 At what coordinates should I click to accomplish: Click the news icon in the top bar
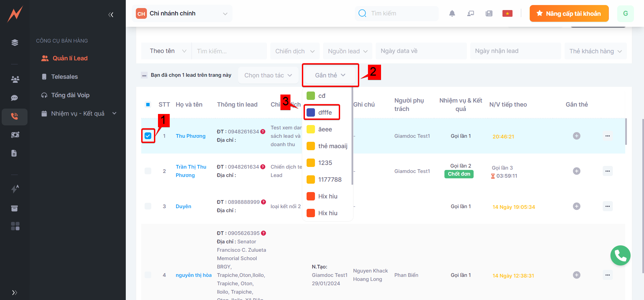pos(489,13)
